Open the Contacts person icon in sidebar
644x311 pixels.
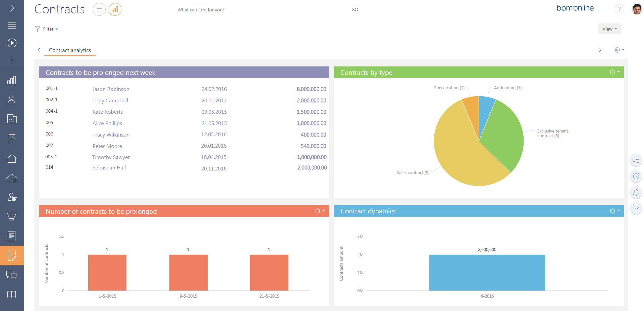click(12, 99)
